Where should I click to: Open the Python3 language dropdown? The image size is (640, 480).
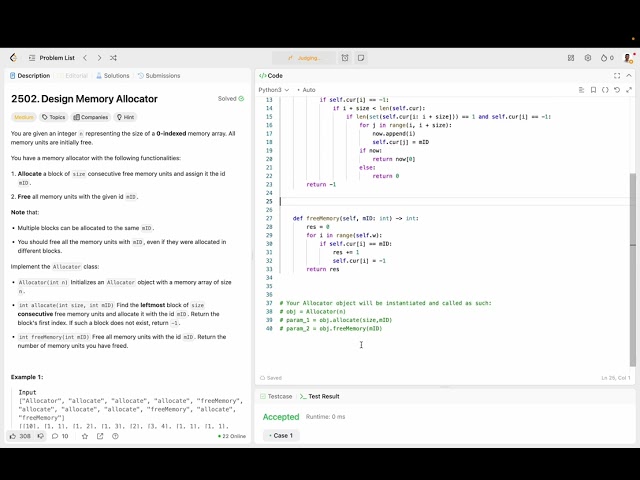(273, 90)
